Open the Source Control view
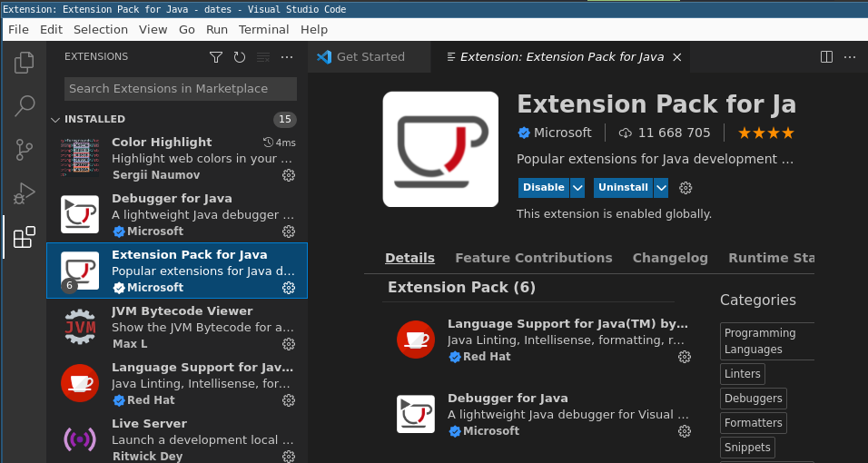 coord(25,150)
